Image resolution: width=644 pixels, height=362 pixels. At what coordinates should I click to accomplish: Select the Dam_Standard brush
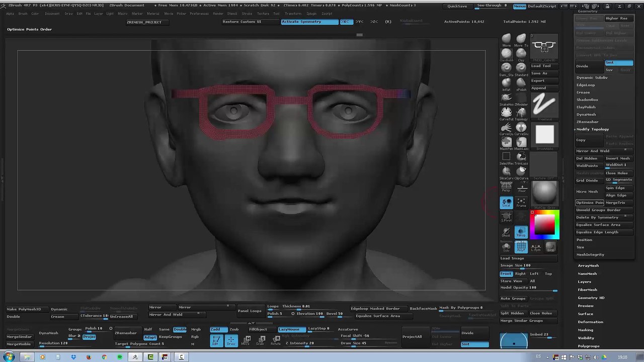(x=506, y=69)
